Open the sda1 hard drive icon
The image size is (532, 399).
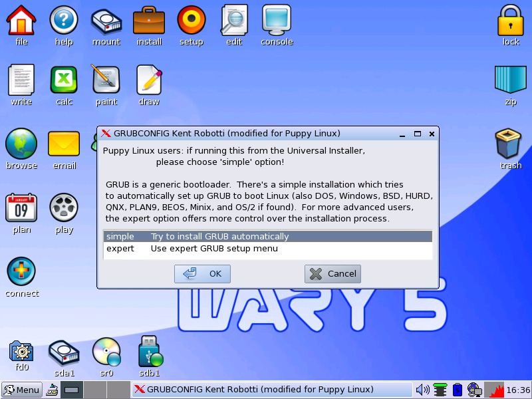(x=64, y=353)
